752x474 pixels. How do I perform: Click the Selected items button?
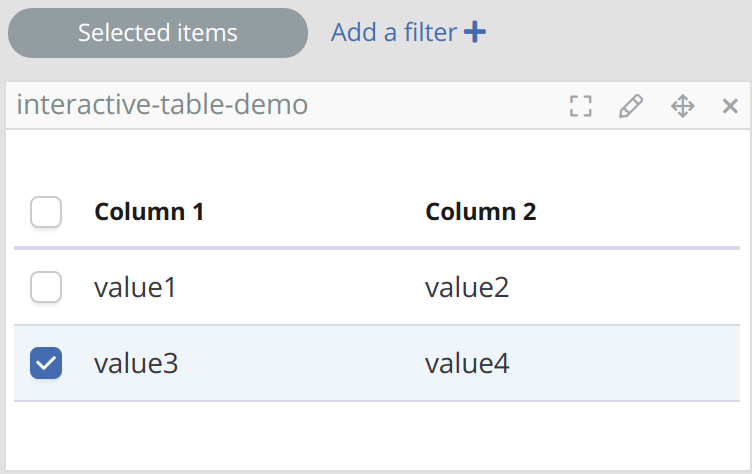click(x=157, y=33)
